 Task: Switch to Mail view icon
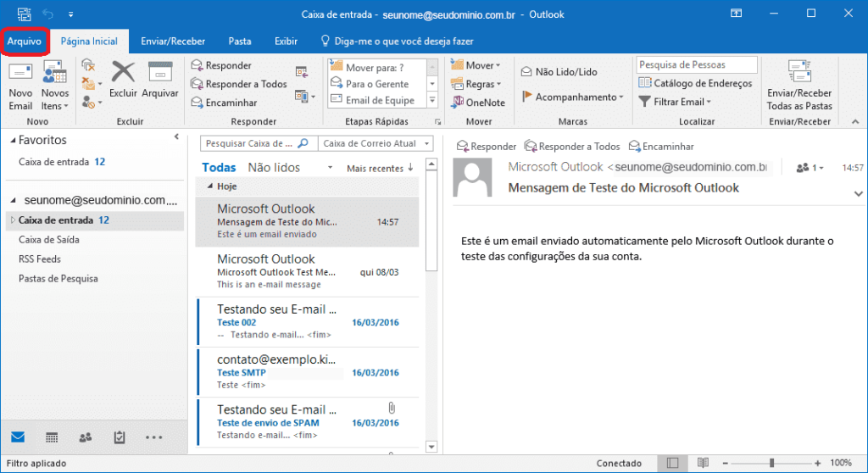18,437
